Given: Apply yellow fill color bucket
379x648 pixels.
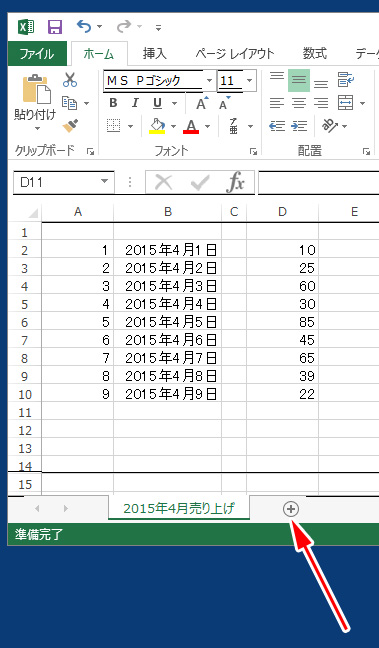Looking at the screenshot, I should coord(157,126).
